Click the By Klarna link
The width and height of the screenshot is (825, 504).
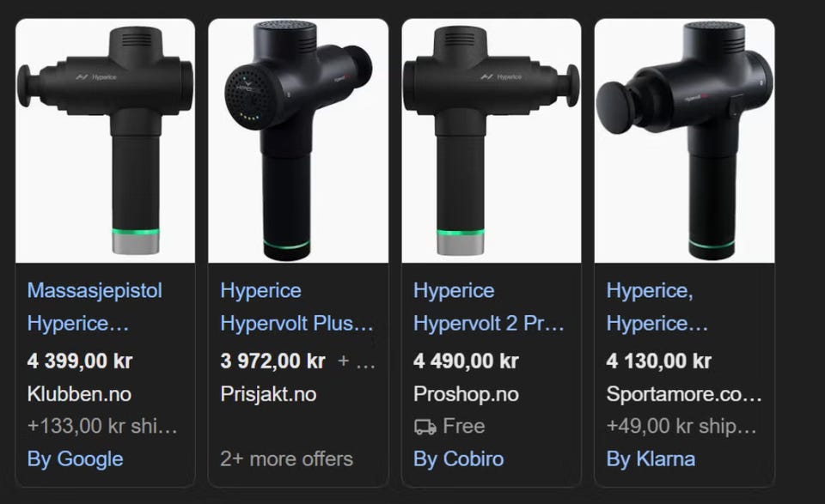(651, 458)
